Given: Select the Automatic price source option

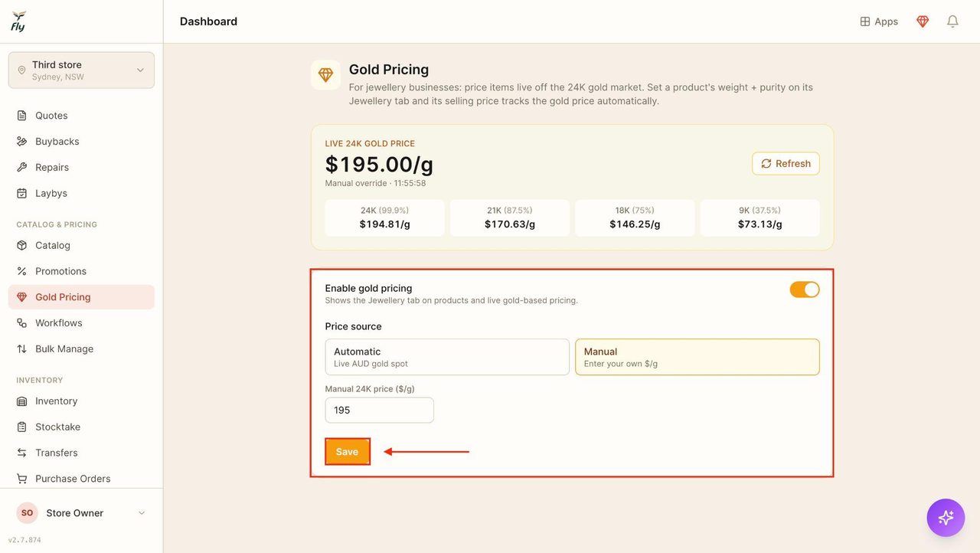Looking at the screenshot, I should point(447,357).
